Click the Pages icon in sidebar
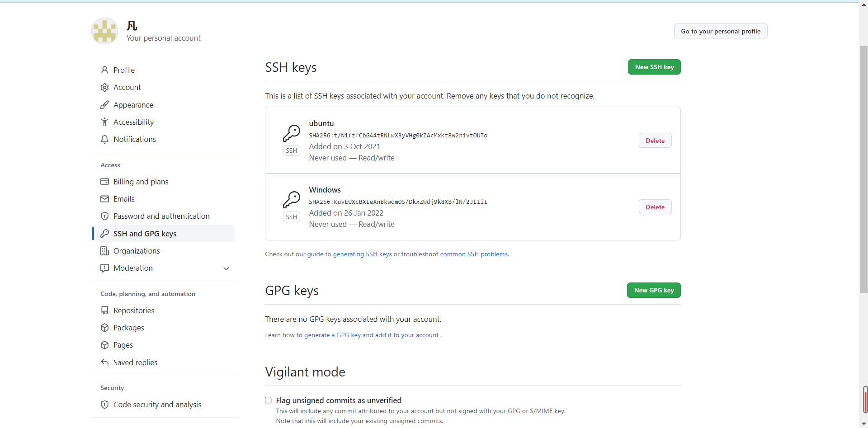The height and width of the screenshot is (428, 868). [104, 345]
